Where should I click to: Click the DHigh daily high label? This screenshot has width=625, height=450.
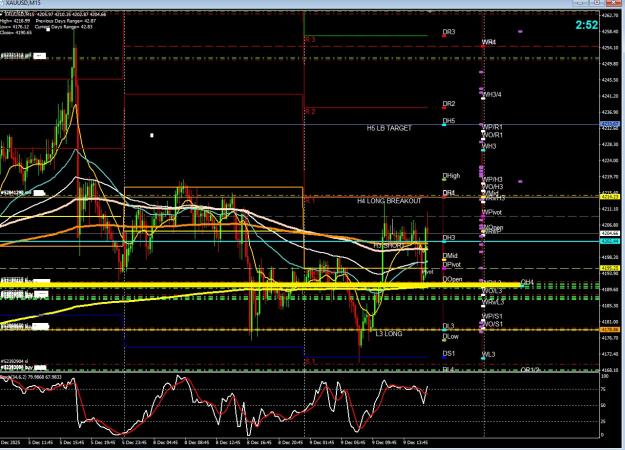pyautogui.click(x=451, y=176)
